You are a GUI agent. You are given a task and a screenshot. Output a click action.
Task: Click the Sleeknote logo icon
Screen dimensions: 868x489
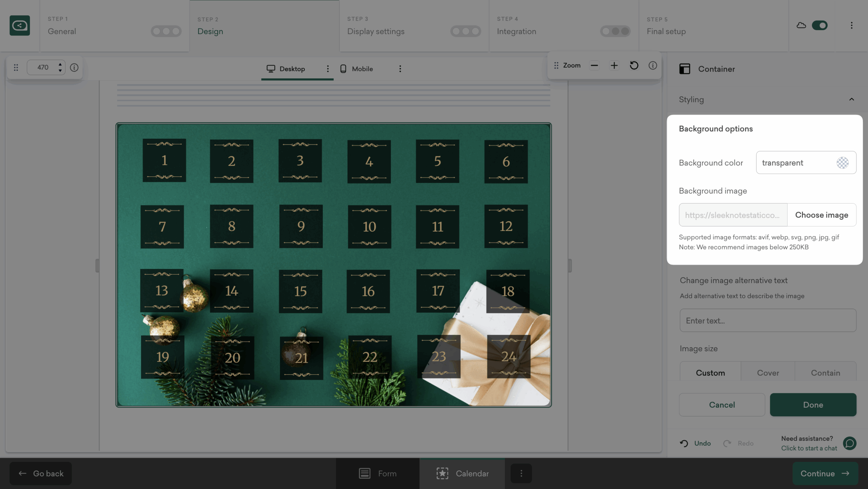(x=20, y=25)
